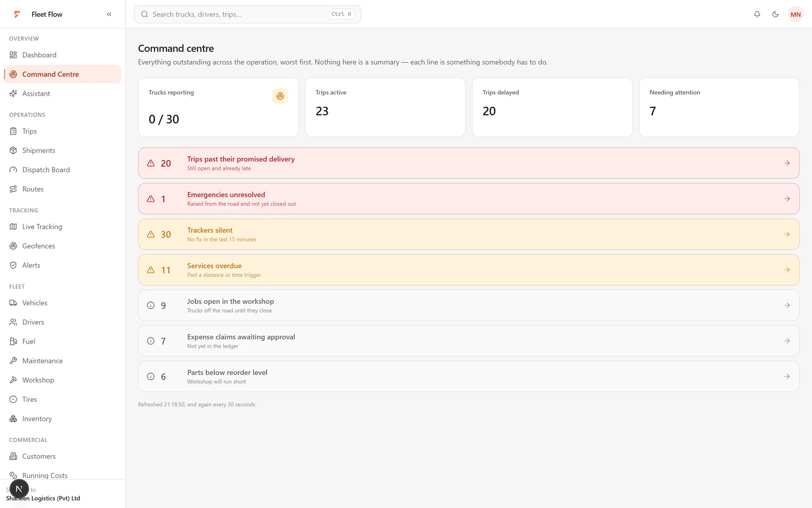This screenshot has width=812, height=508.
Task: Go to the Assistant page
Action: 63,94
